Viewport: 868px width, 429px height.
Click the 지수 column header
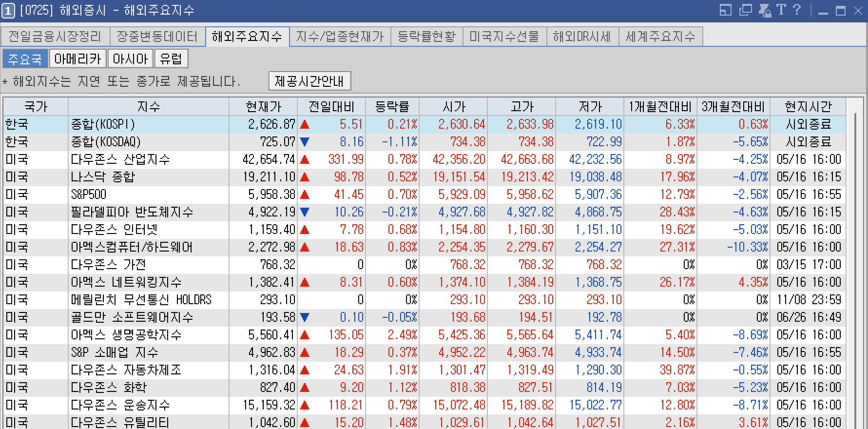click(x=149, y=107)
